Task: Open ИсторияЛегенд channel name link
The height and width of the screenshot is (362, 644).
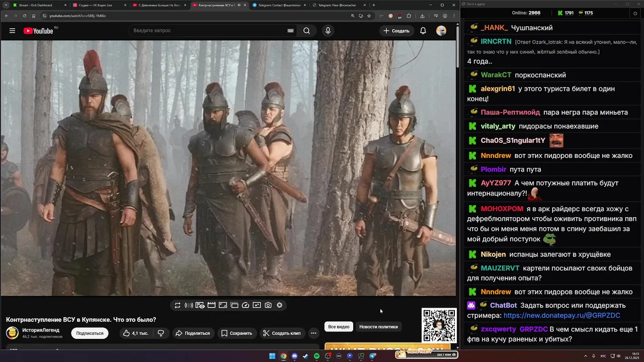Action: pyautogui.click(x=41, y=330)
